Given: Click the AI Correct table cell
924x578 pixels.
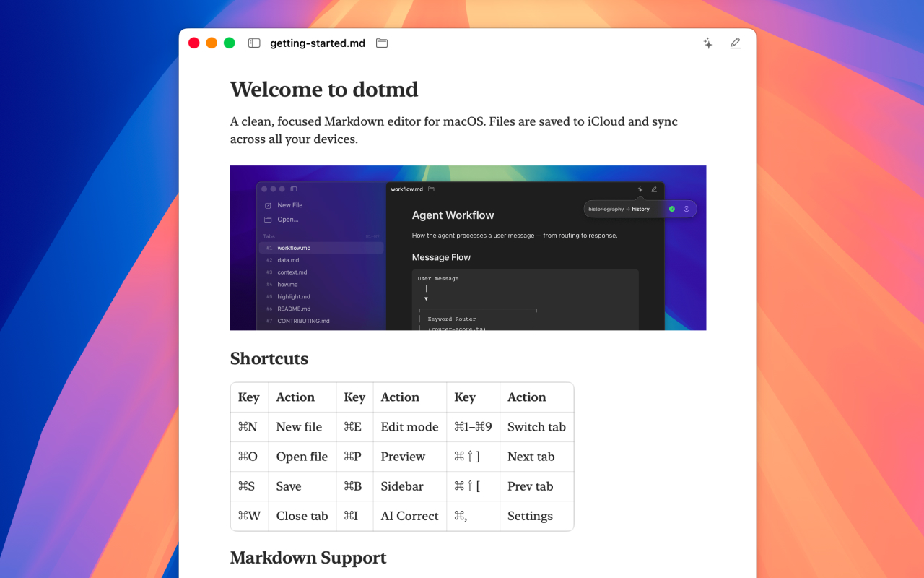Looking at the screenshot, I should (409, 516).
